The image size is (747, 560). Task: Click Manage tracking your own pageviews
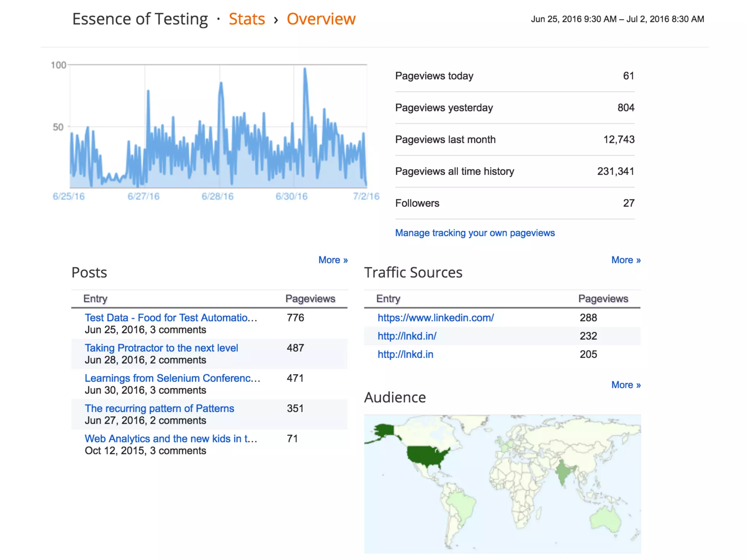pyautogui.click(x=475, y=233)
